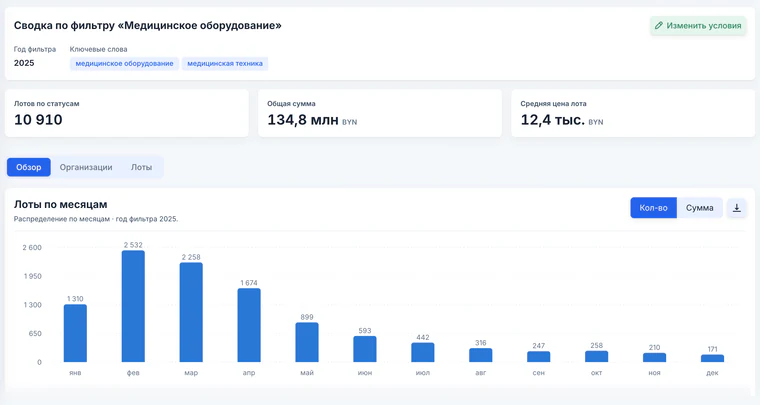Click the pencil icon in Изменить условия
This screenshot has height=405, width=760.
pyautogui.click(x=659, y=26)
